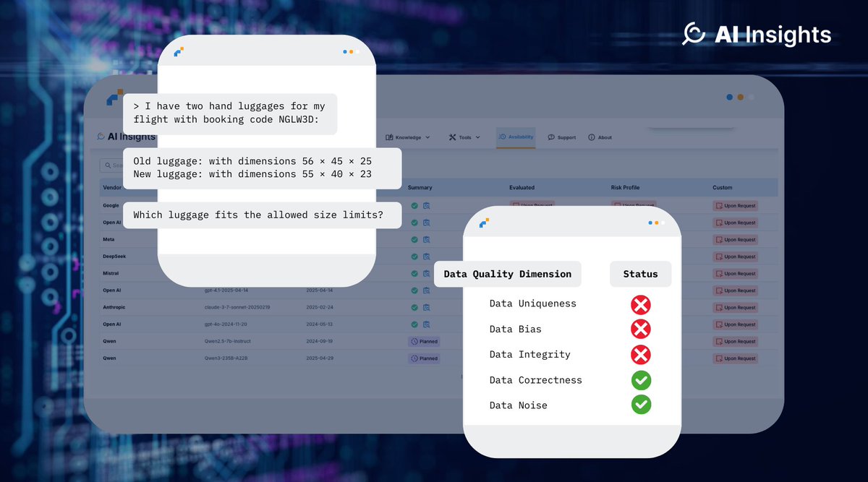
Task: Select the Data Uniqueness label
Action: 533,304
